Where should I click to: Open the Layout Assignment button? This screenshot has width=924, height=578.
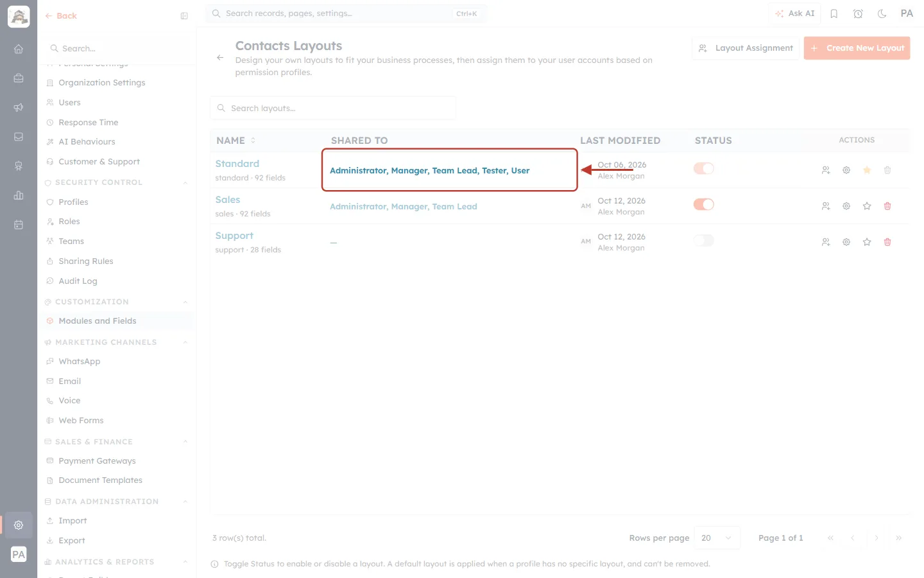pos(746,48)
